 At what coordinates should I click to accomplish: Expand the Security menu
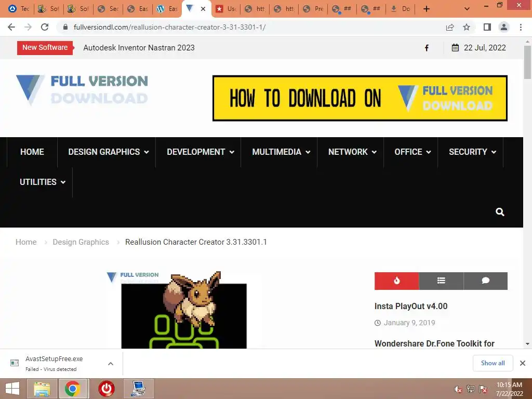click(x=472, y=152)
